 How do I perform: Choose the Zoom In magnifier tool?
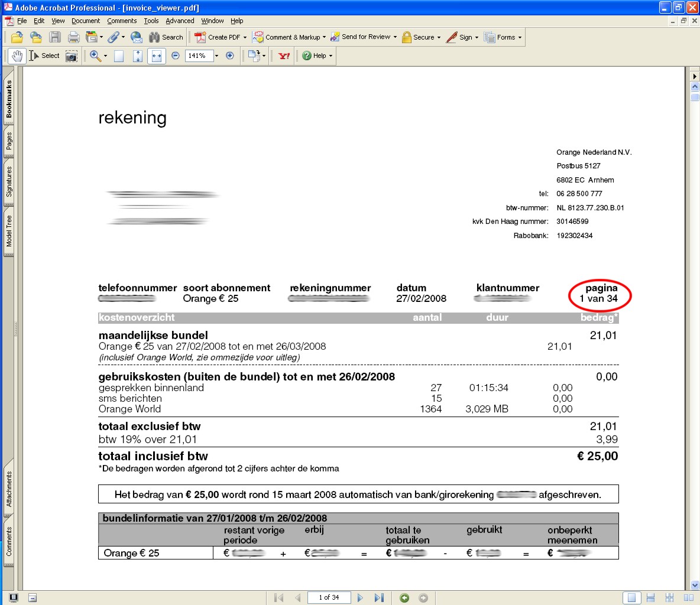coord(95,56)
